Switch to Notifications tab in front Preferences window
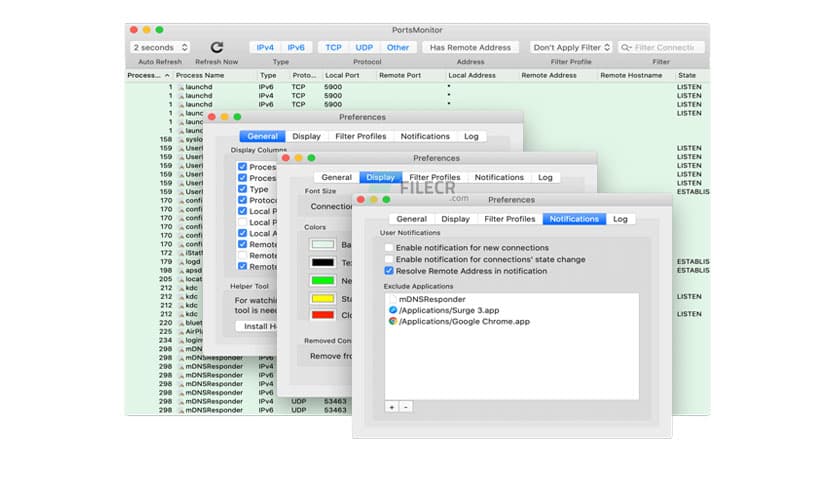The height and width of the screenshot is (484, 836). pyautogui.click(x=574, y=219)
